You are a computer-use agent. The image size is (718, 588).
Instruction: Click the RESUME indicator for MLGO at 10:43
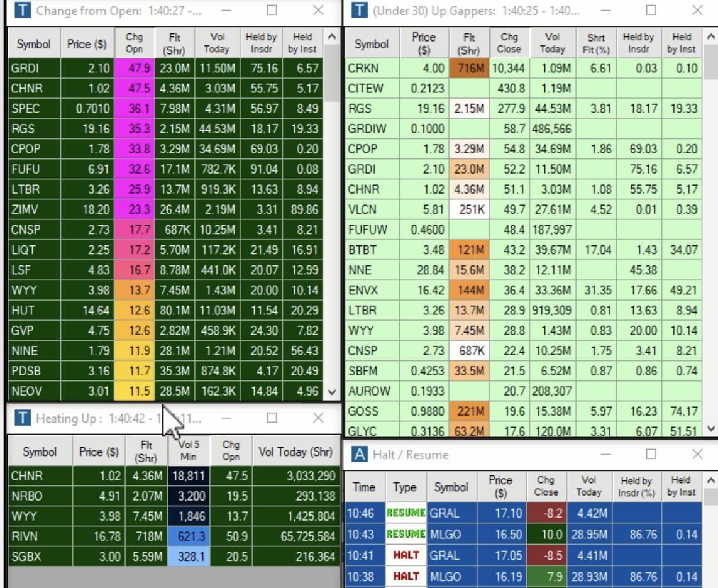tap(405, 533)
